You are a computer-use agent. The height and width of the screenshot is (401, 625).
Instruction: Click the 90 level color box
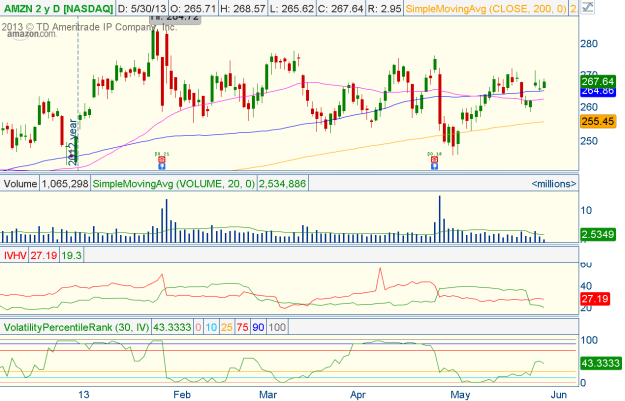[259, 327]
